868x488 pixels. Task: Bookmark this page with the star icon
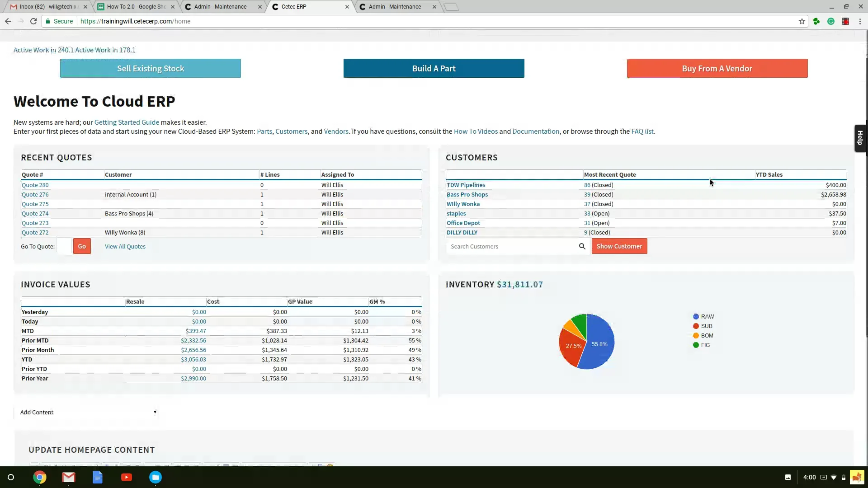802,21
